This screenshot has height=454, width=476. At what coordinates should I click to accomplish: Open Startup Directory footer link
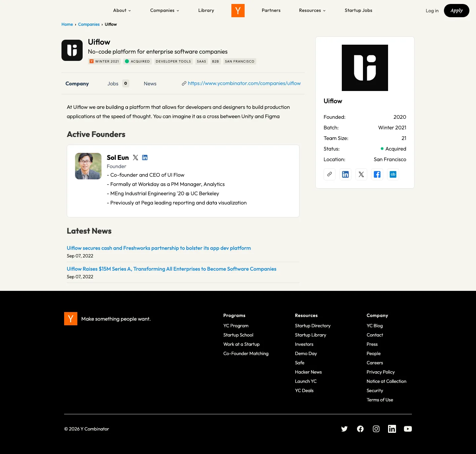pos(313,326)
